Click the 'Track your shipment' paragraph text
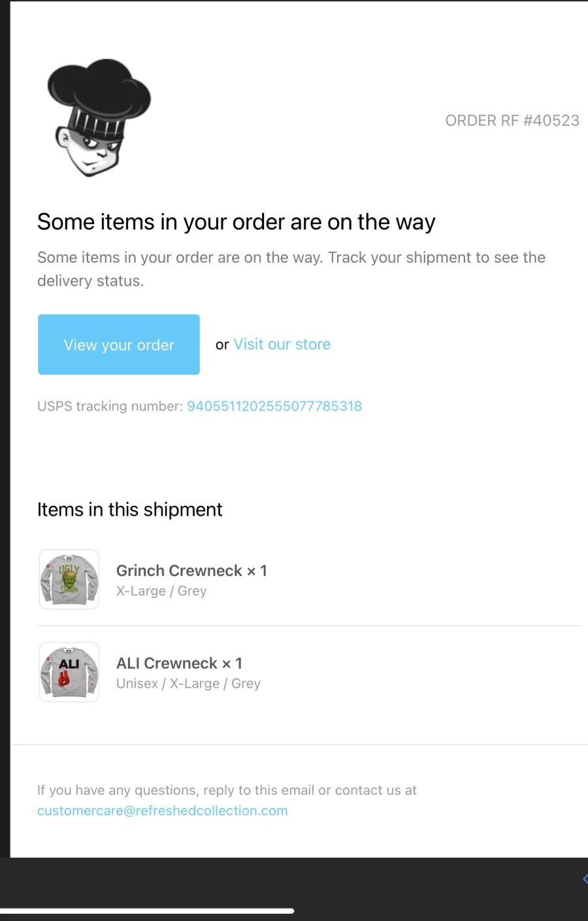588x921 pixels. (291, 269)
